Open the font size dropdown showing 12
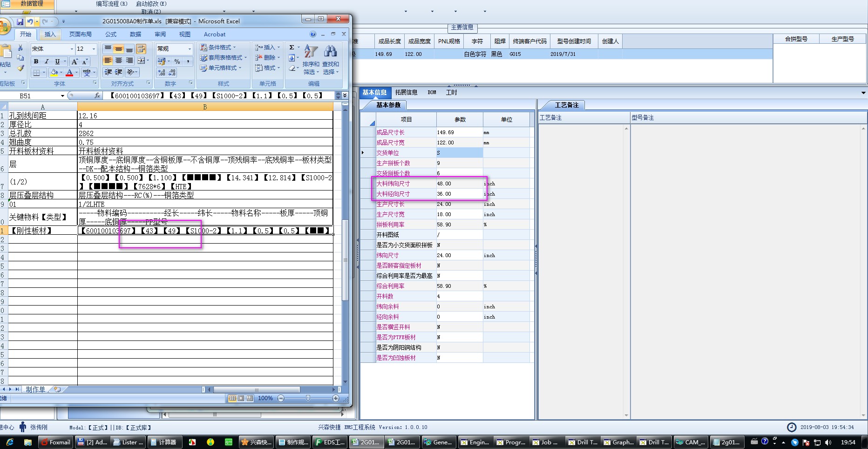The height and width of the screenshot is (449, 868). coord(94,49)
